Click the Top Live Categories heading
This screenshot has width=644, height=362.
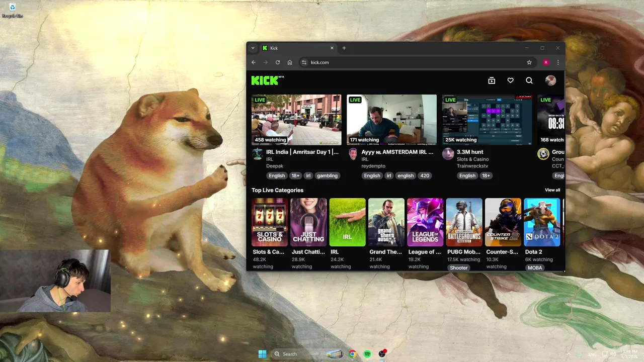pos(277,190)
